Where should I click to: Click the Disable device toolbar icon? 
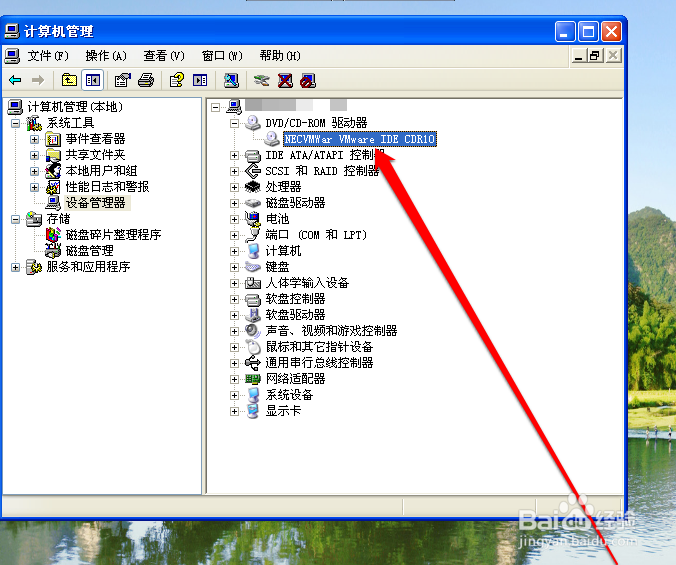click(x=308, y=80)
